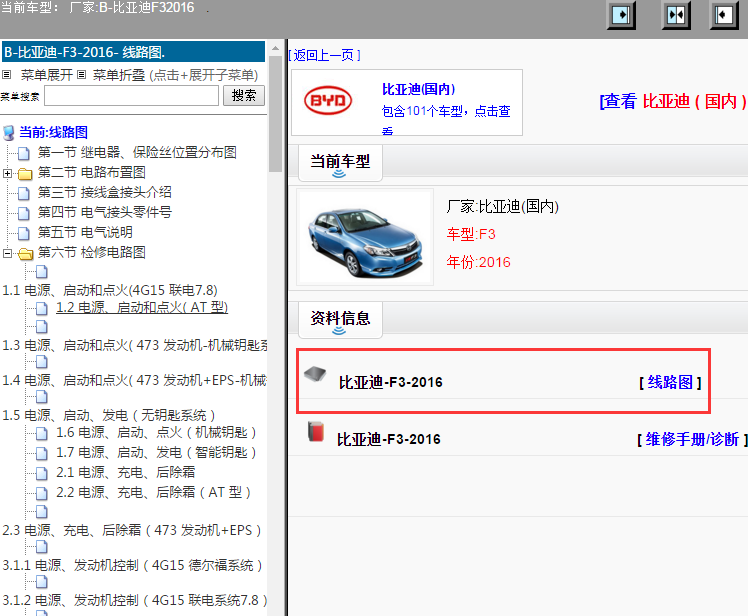The image size is (748, 616).
Task: Open 2.1 电源、充电、后除霜
Action: point(125,472)
